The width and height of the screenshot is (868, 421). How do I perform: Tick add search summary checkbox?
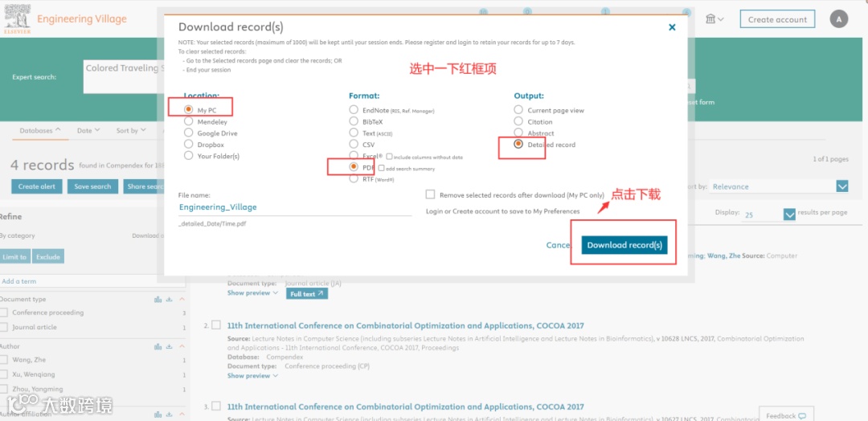[382, 168]
